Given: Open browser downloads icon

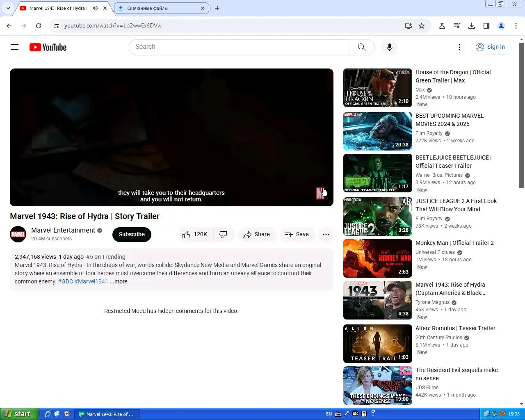Looking at the screenshot, I should [472, 25].
